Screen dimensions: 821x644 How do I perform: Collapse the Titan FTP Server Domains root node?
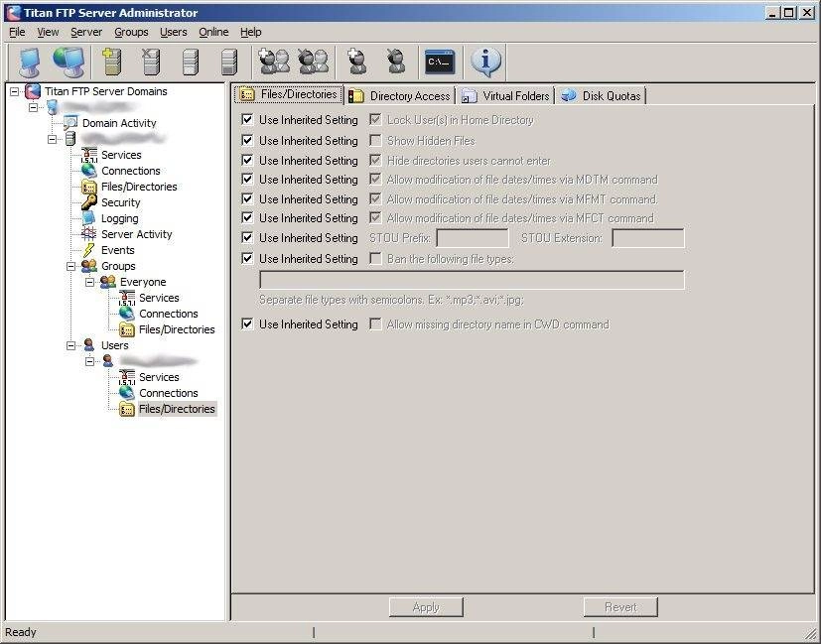pos(15,91)
